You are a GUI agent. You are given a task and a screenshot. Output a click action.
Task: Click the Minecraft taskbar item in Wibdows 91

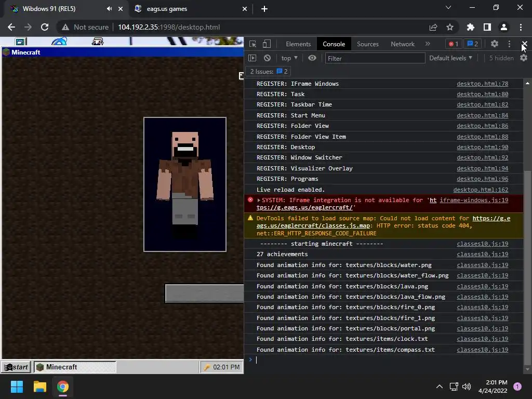[75, 367]
